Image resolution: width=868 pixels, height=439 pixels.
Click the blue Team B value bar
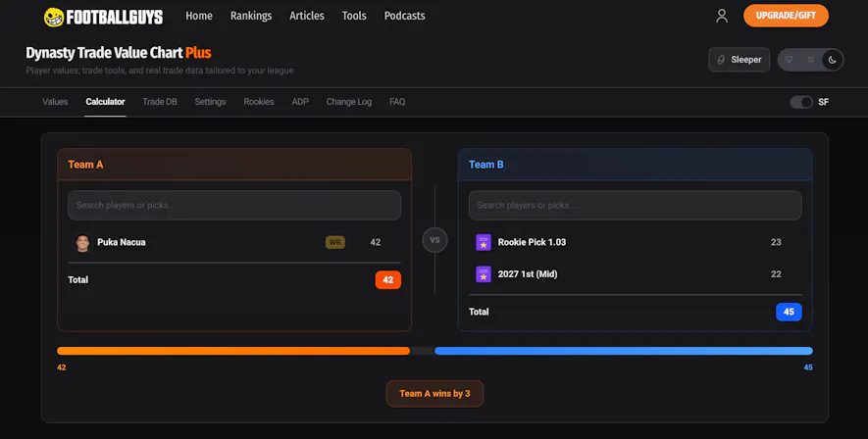[624, 351]
